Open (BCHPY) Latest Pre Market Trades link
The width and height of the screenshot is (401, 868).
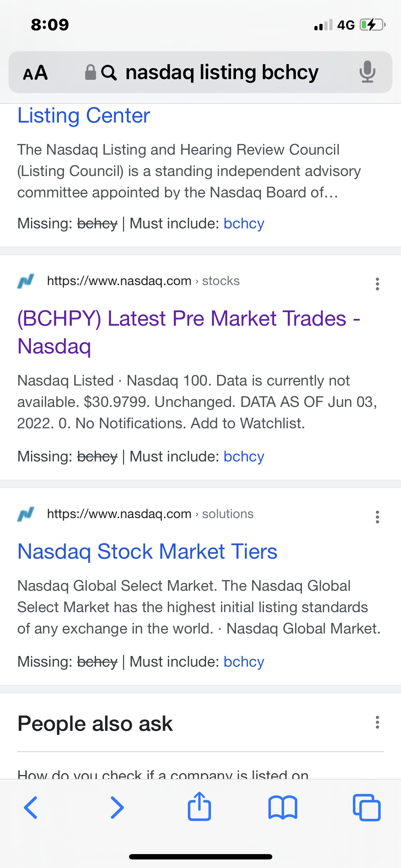(x=189, y=332)
